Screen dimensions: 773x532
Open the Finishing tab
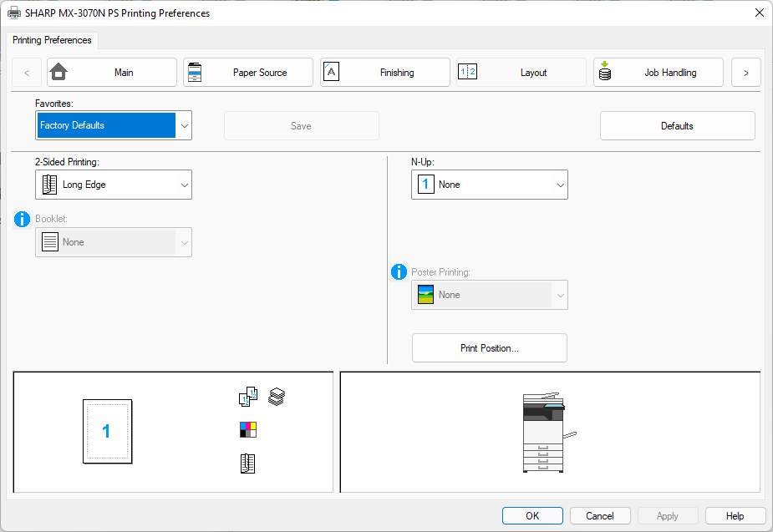coord(384,73)
